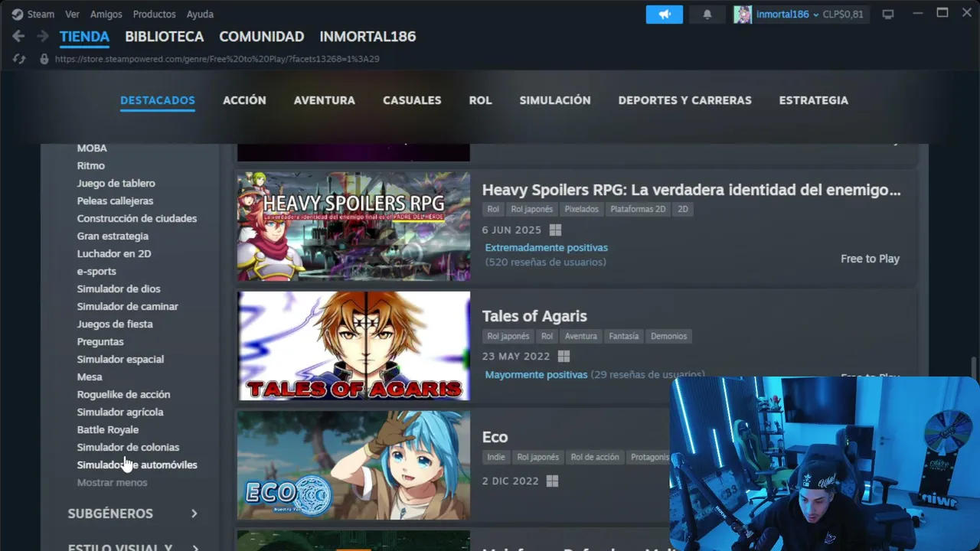The width and height of the screenshot is (980, 551).
Task: Click the Fantasía tag on Tales of Agaris
Action: pyautogui.click(x=623, y=336)
